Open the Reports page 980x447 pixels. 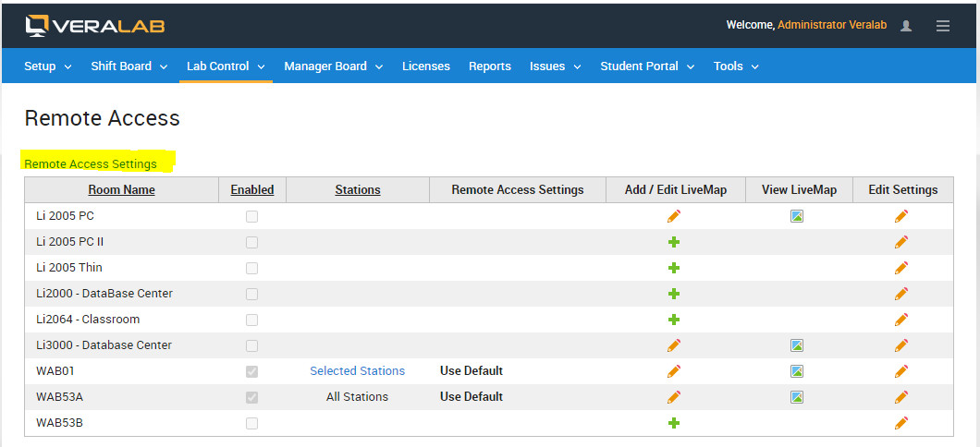pyautogui.click(x=490, y=66)
